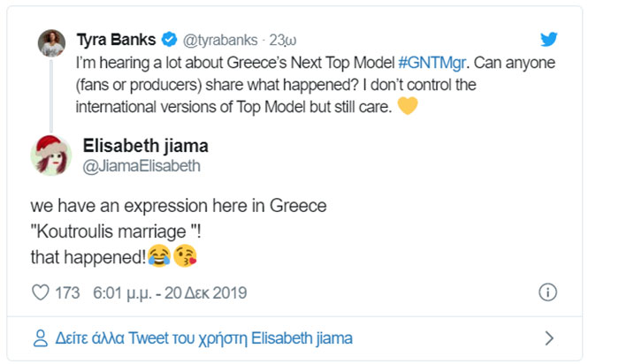Open Tyra Banks' profile picture
The width and height of the screenshot is (619, 364).
pyautogui.click(x=50, y=42)
